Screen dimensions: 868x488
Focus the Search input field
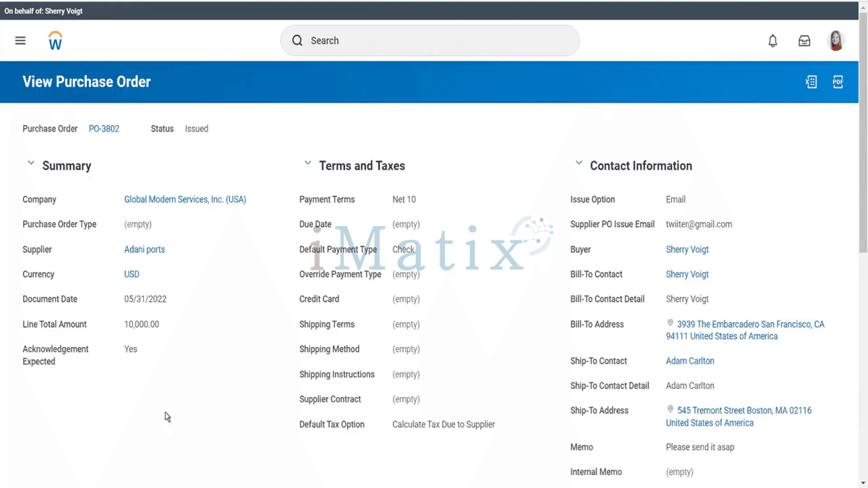click(430, 40)
